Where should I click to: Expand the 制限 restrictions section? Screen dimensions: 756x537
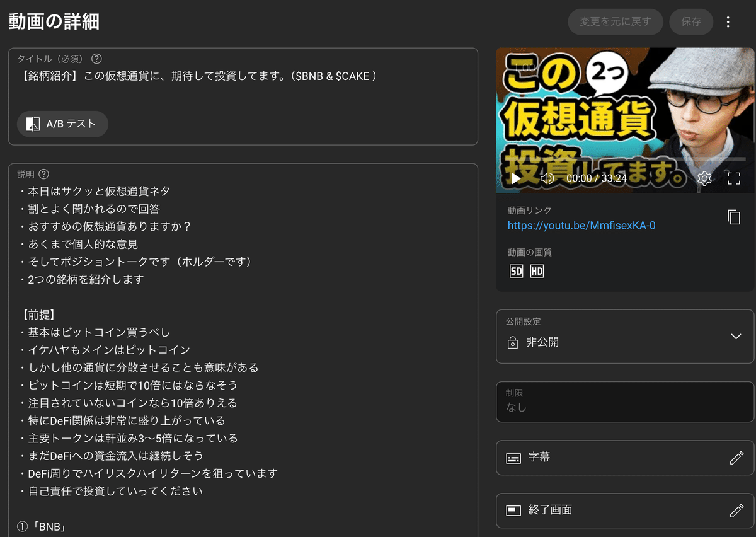pos(624,402)
